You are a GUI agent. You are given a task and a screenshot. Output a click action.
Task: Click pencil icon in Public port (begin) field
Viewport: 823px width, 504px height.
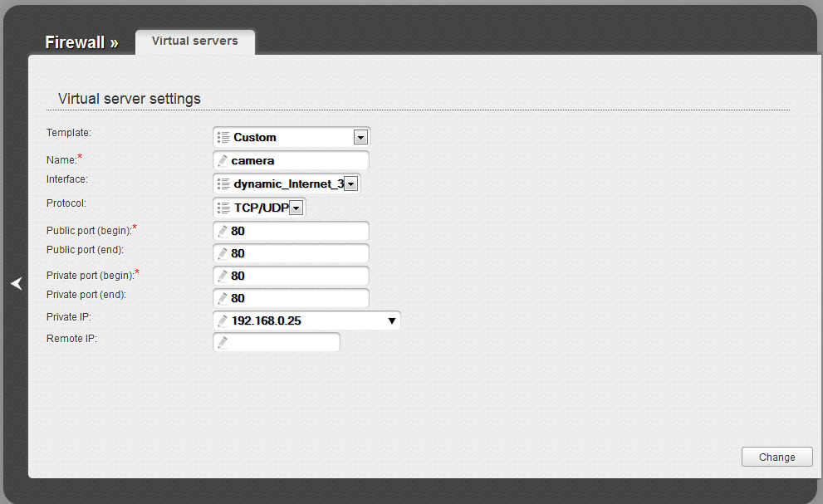click(223, 232)
